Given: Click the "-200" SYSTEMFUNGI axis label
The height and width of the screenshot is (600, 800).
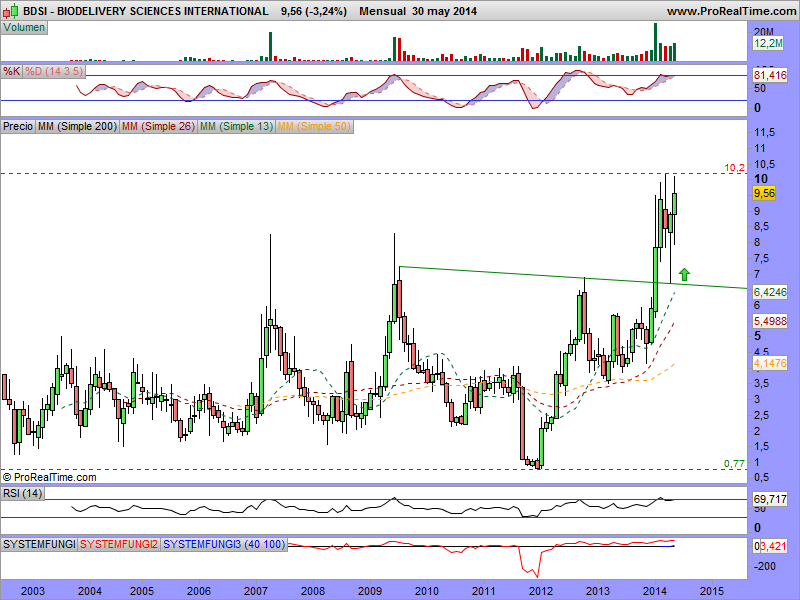Looking at the screenshot, I should pyautogui.click(x=764, y=566).
